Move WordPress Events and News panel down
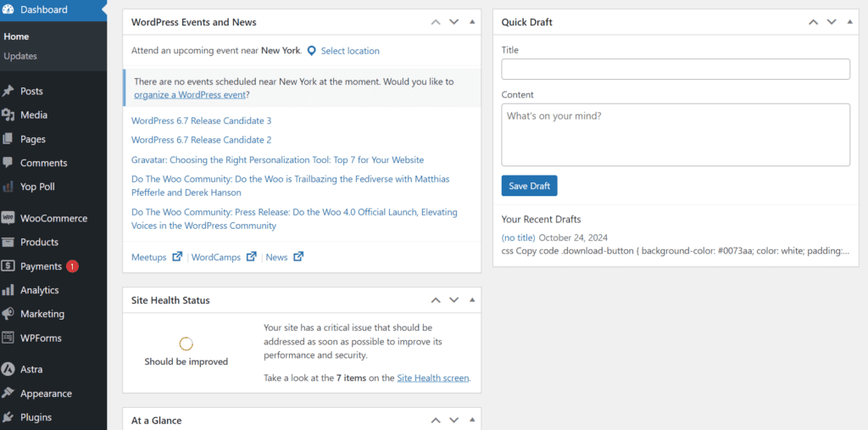Viewport: 868px width, 430px height. tap(454, 22)
